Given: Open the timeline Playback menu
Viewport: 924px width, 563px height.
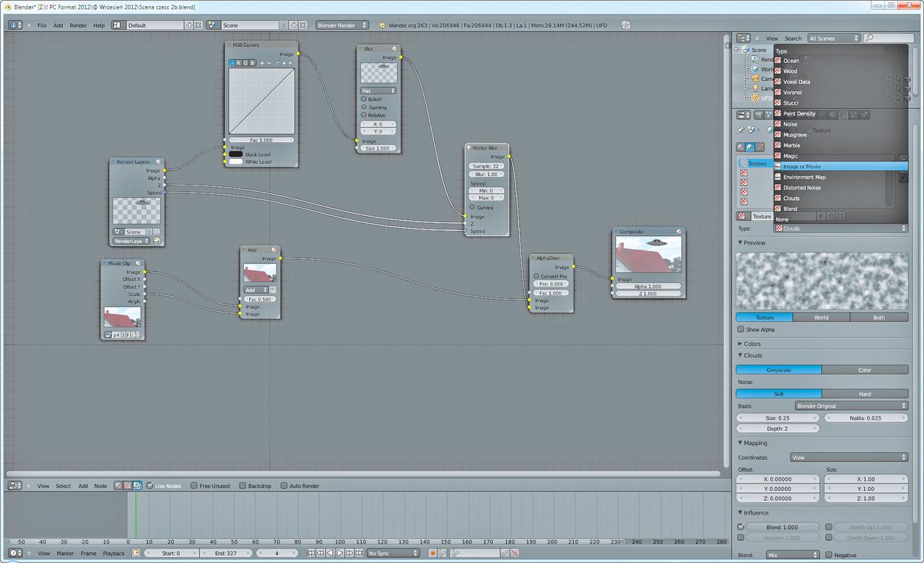Looking at the screenshot, I should (x=113, y=553).
